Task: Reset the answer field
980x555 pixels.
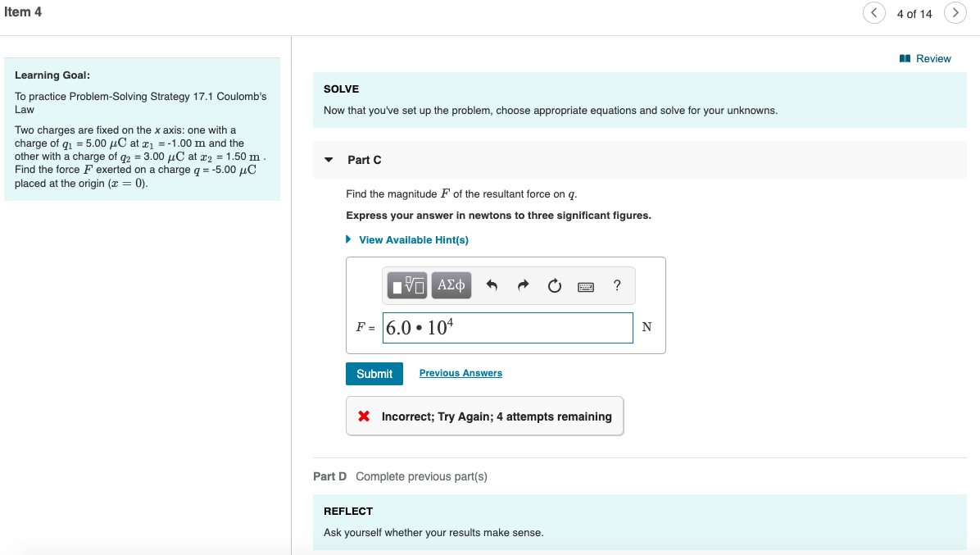Action: (555, 285)
